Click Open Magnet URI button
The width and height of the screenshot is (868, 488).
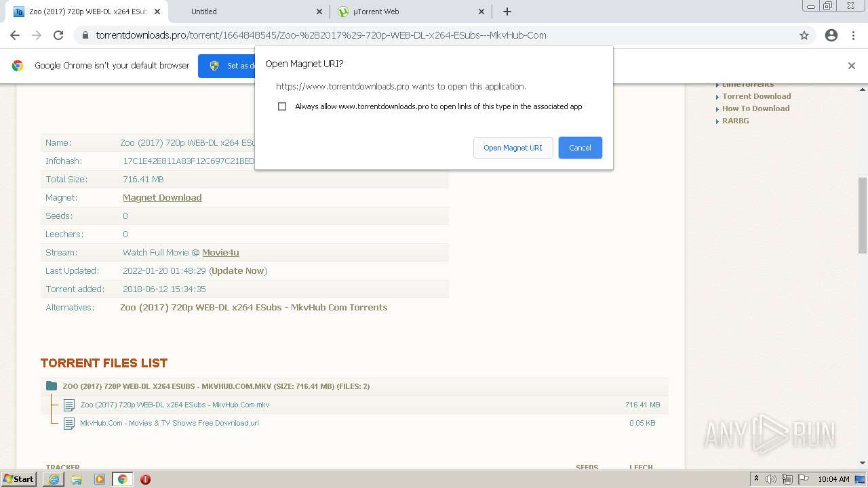tap(513, 148)
